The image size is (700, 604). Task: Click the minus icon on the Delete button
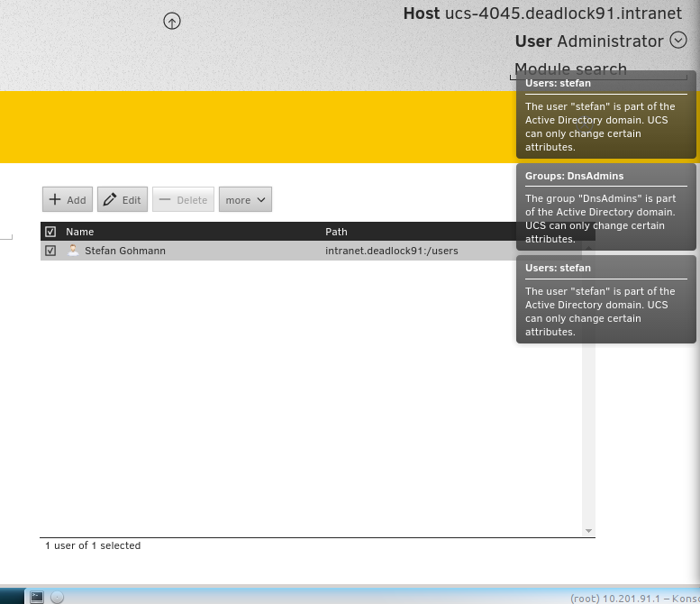pyautogui.click(x=165, y=200)
